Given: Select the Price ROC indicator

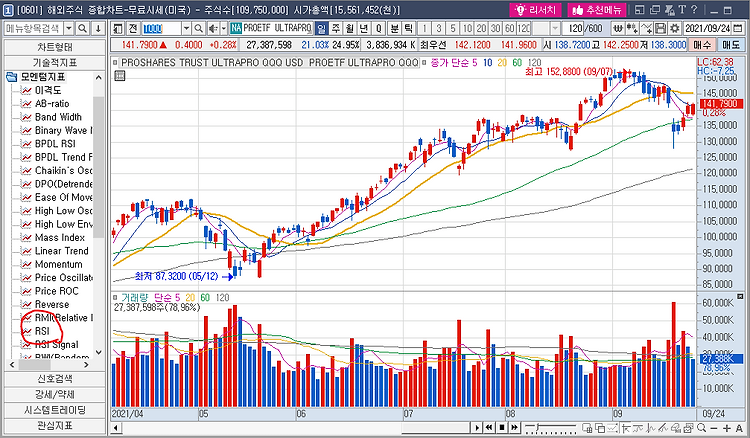Looking at the screenshot, I should [56, 291].
